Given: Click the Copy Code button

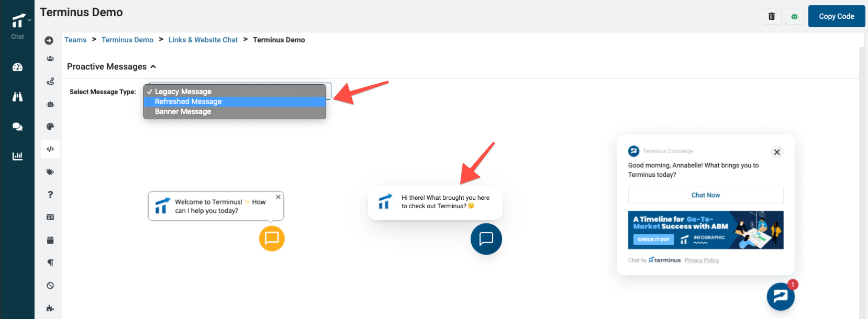Looking at the screenshot, I should pos(837,16).
